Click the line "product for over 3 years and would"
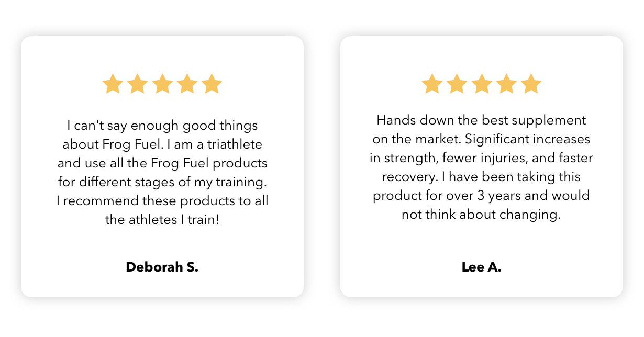Viewport: 644px width, 337px height. point(482,196)
